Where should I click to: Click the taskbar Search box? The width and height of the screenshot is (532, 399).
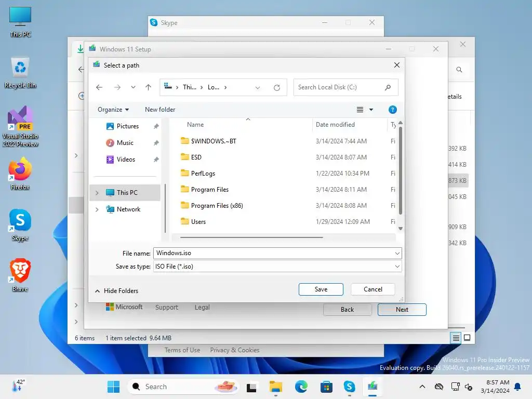[183, 387]
